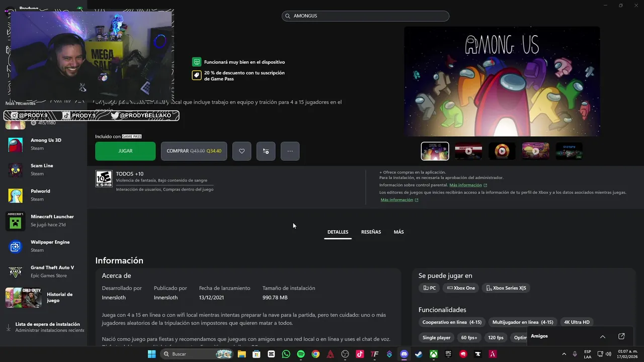Viewport: 644px width, 362px height.
Task: Click the Among Us 3D red crewmate icon
Action: 16,145
